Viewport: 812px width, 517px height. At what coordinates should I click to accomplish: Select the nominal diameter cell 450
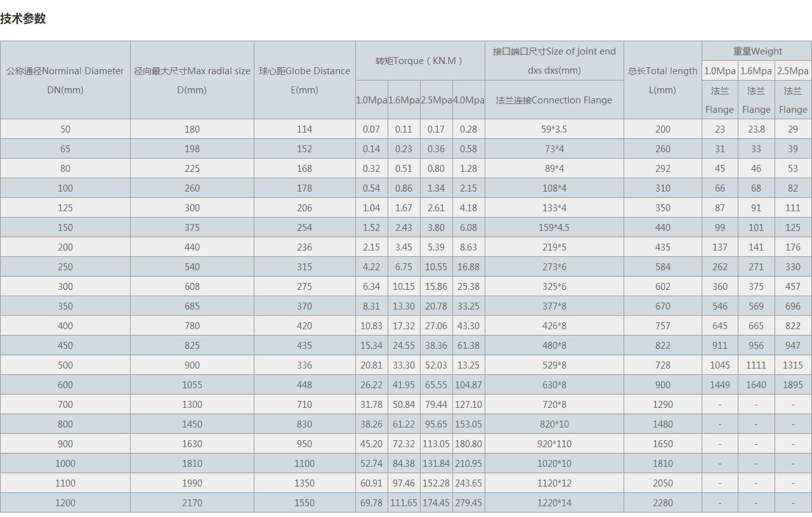65,346
